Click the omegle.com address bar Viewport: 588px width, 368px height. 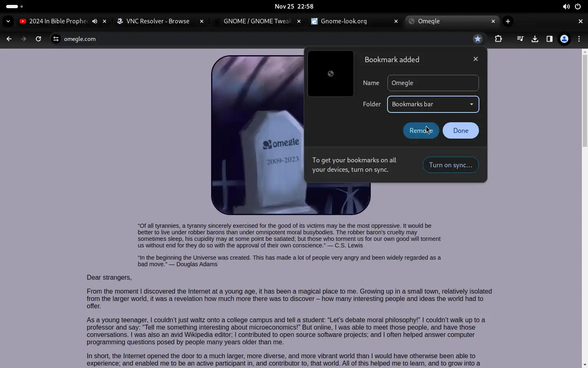coord(261,39)
